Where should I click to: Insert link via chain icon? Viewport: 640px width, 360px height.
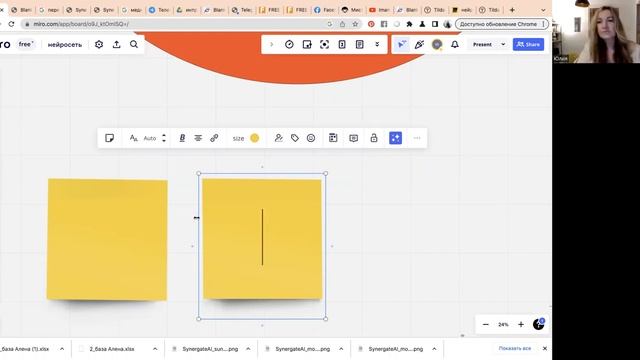214,138
